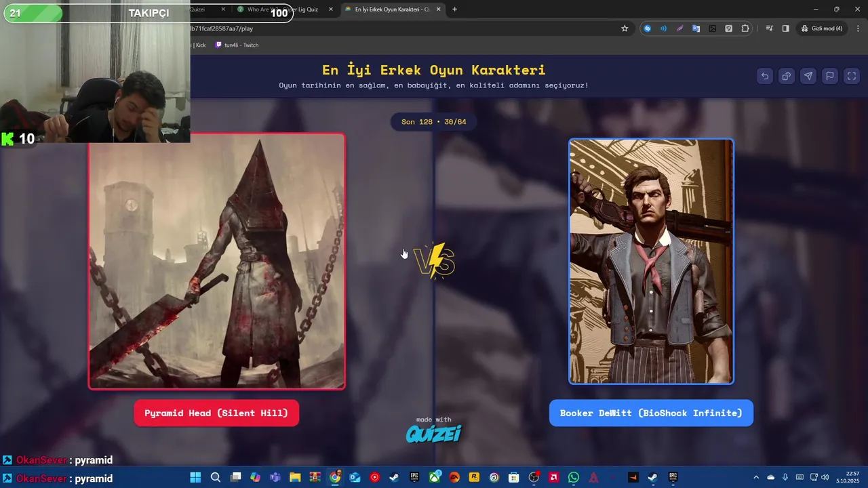This screenshot has width=868, height=488.
Task: Open Task View on the taskbar
Action: pyautogui.click(x=235, y=477)
